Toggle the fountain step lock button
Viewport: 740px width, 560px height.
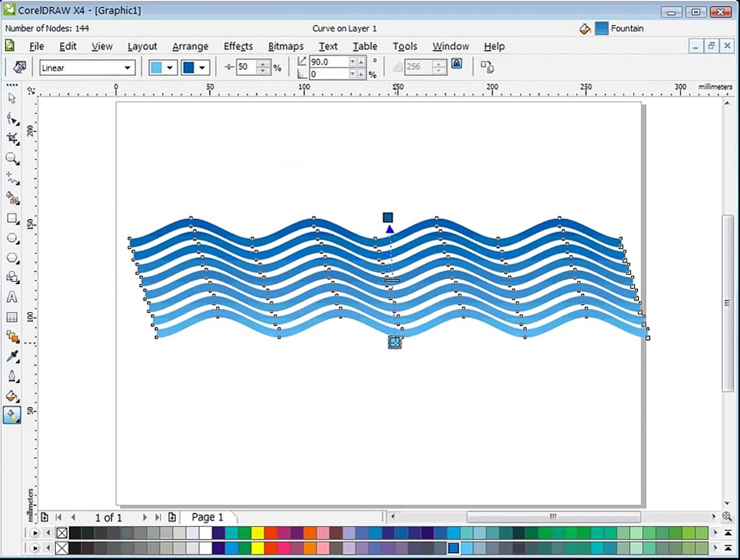click(x=456, y=64)
